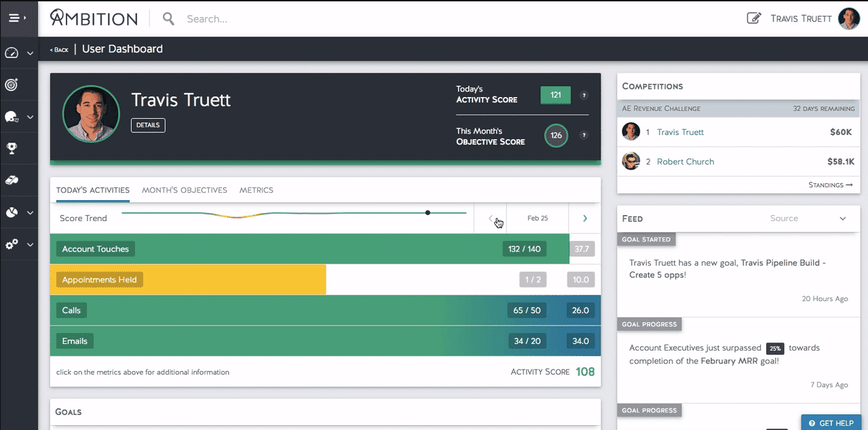Open the trophy competitions icon in sidebar
Screen dimensions: 868x430
10,148
